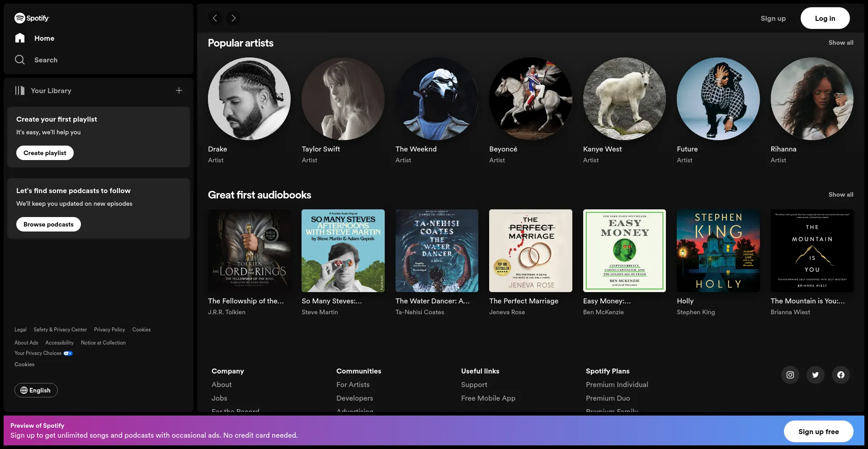Go forward with the right chevron arrow
This screenshot has width=868, height=449.
[x=233, y=18]
